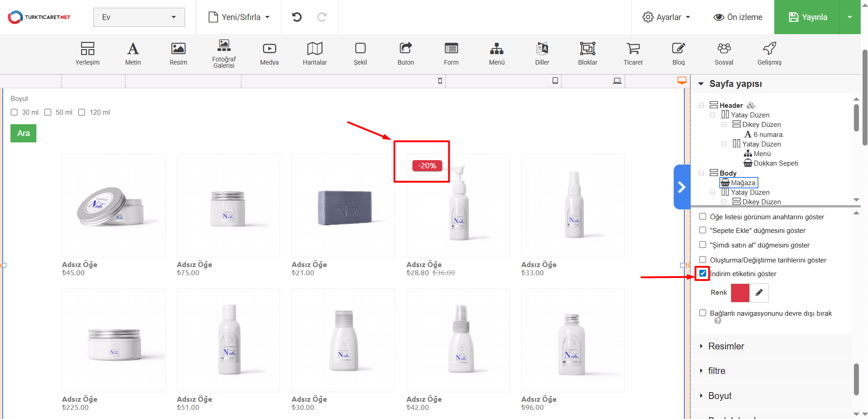This screenshot has height=419, width=868.
Task: Enable "Sepete Ekle" düğmesini göster
Action: point(703,231)
